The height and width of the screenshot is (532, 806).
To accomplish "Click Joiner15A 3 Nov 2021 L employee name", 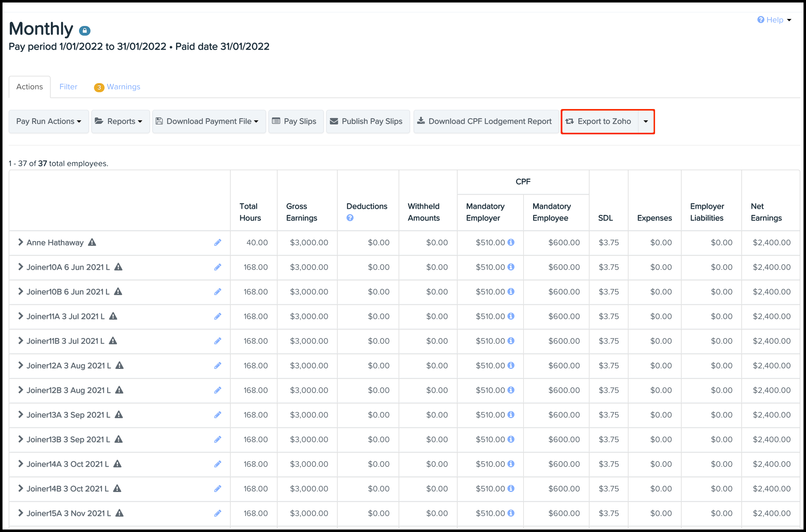I will coord(68,513).
